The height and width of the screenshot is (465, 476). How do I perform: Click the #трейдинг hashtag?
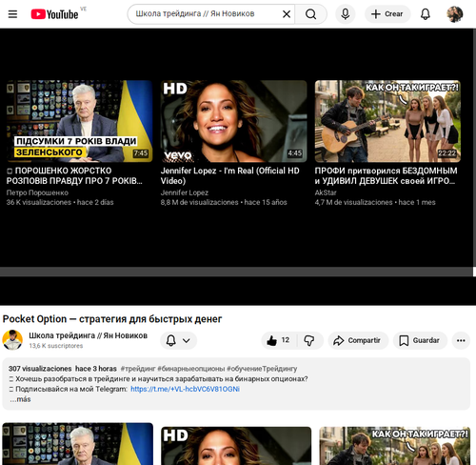pyautogui.click(x=138, y=369)
